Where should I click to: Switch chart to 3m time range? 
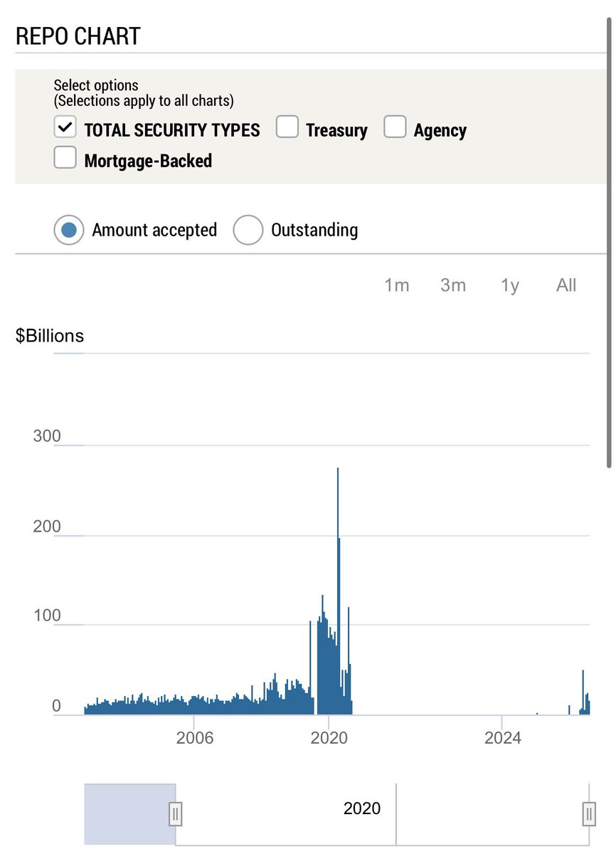click(x=453, y=285)
